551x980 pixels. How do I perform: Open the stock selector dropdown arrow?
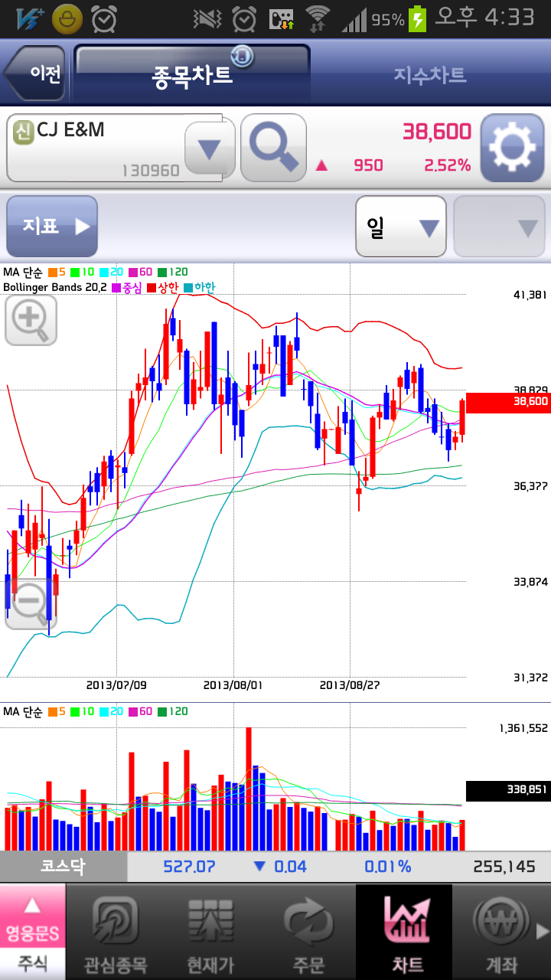[209, 149]
